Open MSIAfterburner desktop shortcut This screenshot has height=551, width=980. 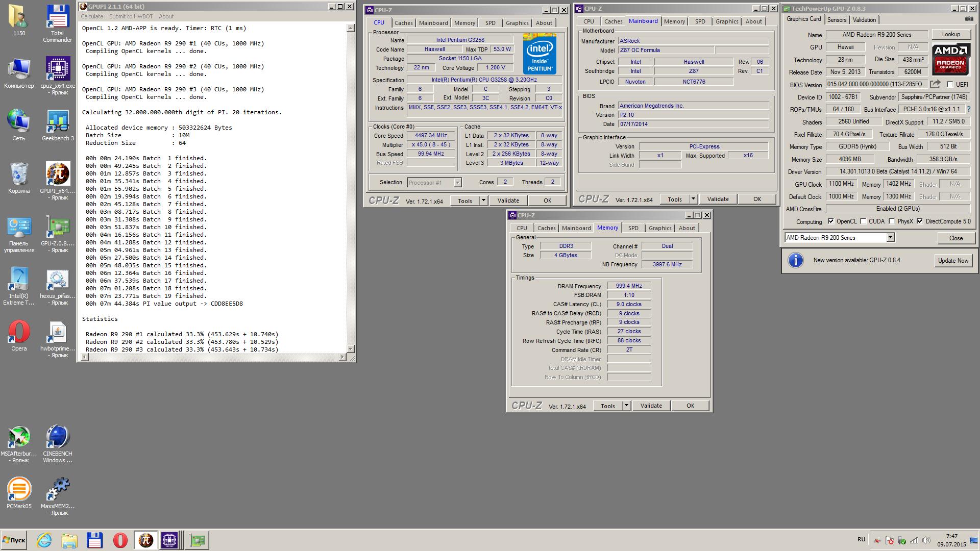pos(19,444)
